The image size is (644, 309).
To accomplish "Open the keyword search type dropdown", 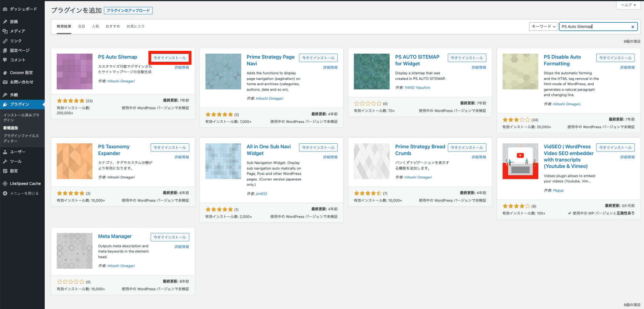I will coord(543,27).
